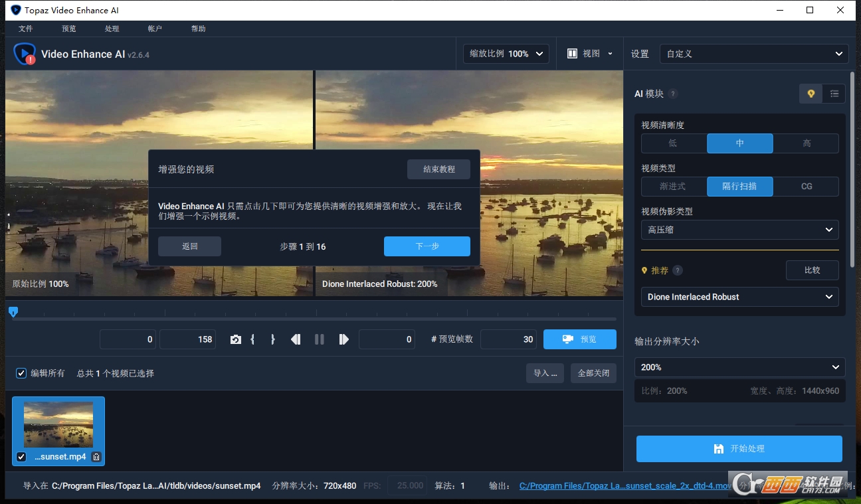Click the Dione Interlaced Robust 200% preview

click(x=469, y=183)
